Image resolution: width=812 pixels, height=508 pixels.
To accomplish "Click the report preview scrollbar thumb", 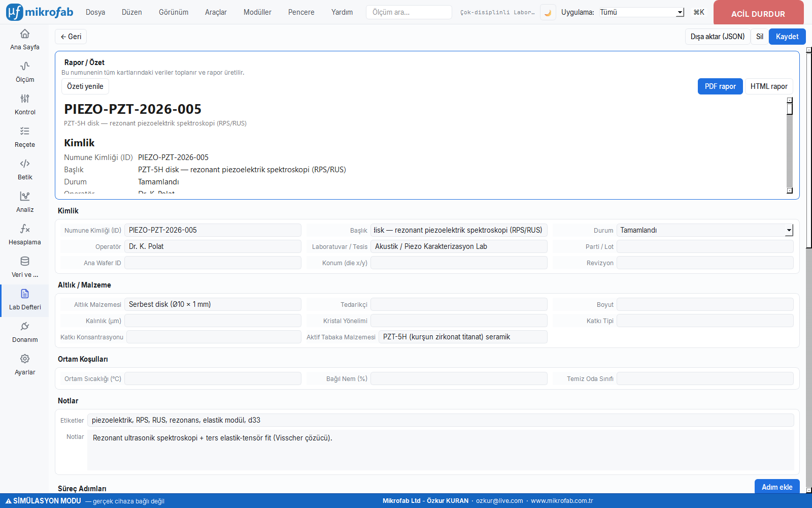I will (790, 108).
